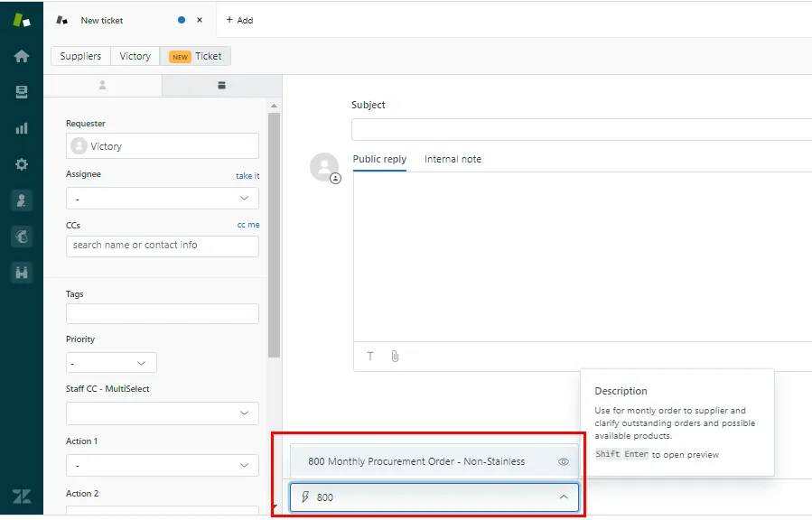Viewport: 812px width, 520px height.
Task: Click the attach file paperclip icon
Action: point(395,356)
